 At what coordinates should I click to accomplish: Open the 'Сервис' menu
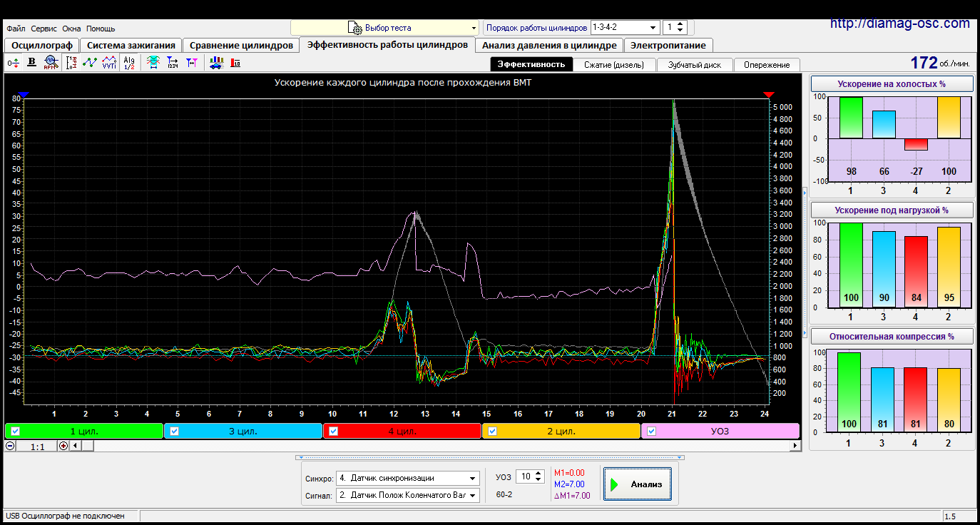44,29
